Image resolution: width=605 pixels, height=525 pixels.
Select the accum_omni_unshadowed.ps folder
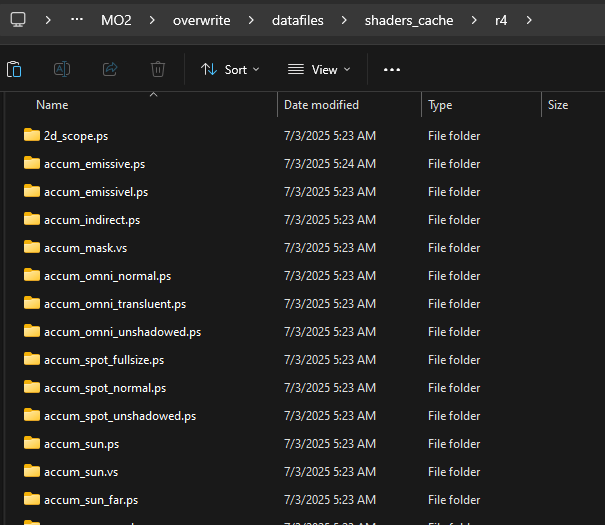(122, 332)
